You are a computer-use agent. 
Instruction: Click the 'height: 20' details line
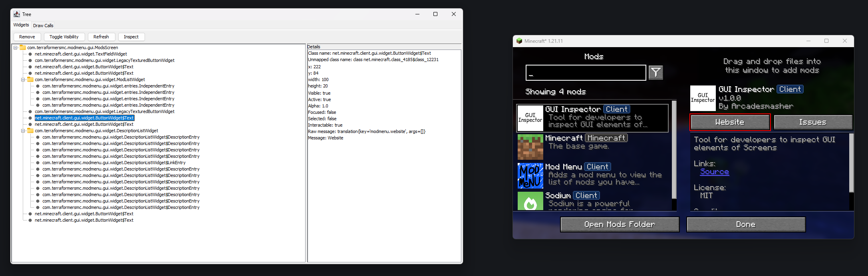(318, 86)
